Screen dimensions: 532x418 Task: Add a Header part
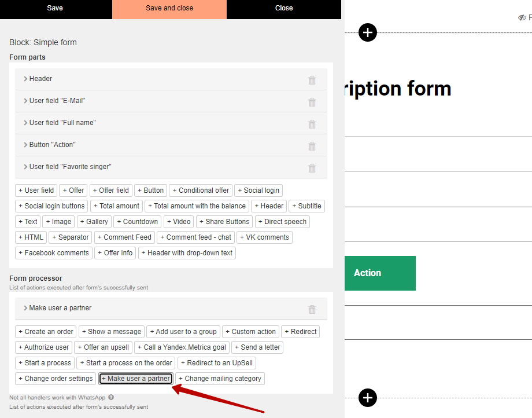269,206
